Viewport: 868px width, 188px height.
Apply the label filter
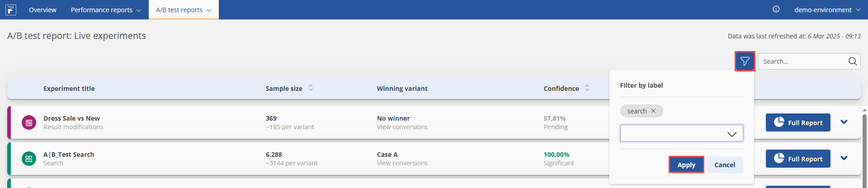tap(686, 165)
